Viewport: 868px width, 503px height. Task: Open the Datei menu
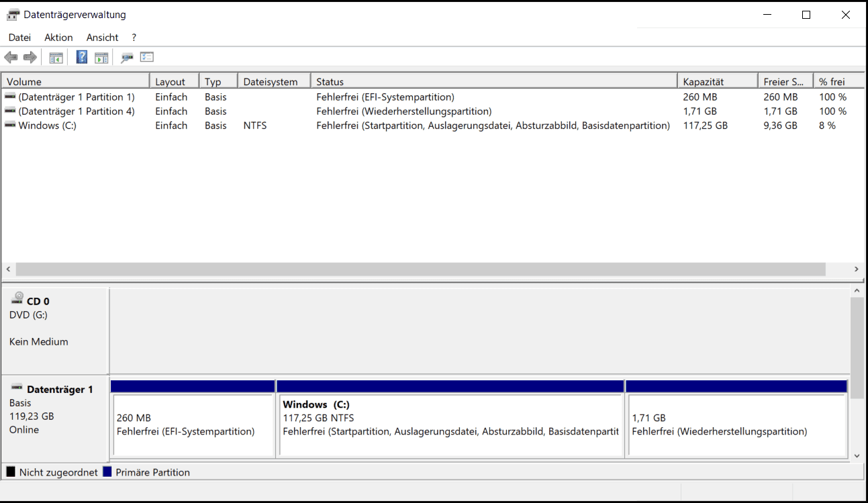click(19, 38)
